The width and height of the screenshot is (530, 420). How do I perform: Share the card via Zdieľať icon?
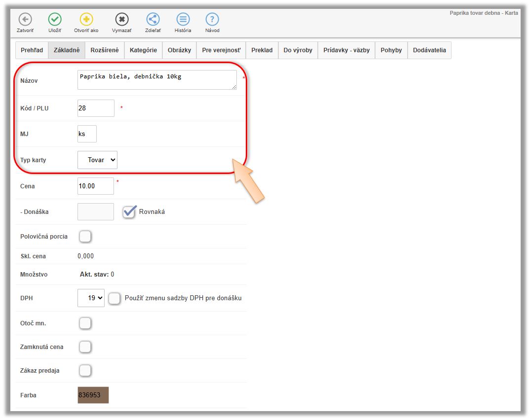click(153, 20)
